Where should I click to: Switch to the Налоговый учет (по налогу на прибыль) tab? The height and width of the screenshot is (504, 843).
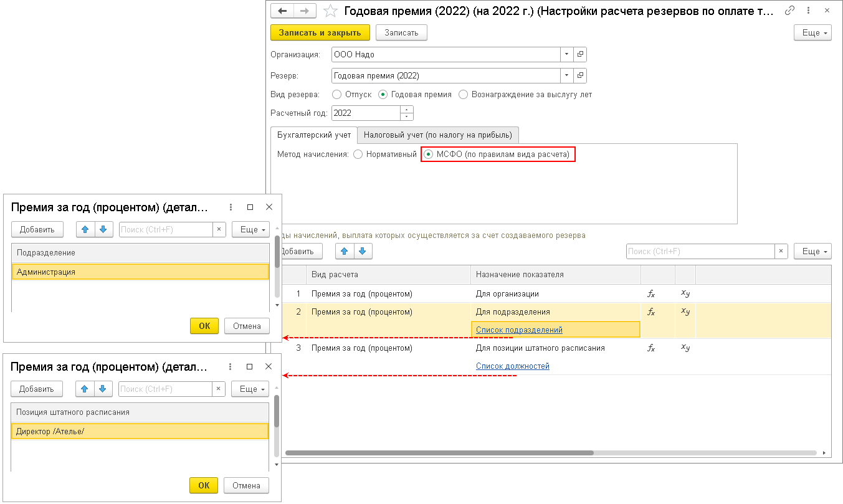(438, 135)
